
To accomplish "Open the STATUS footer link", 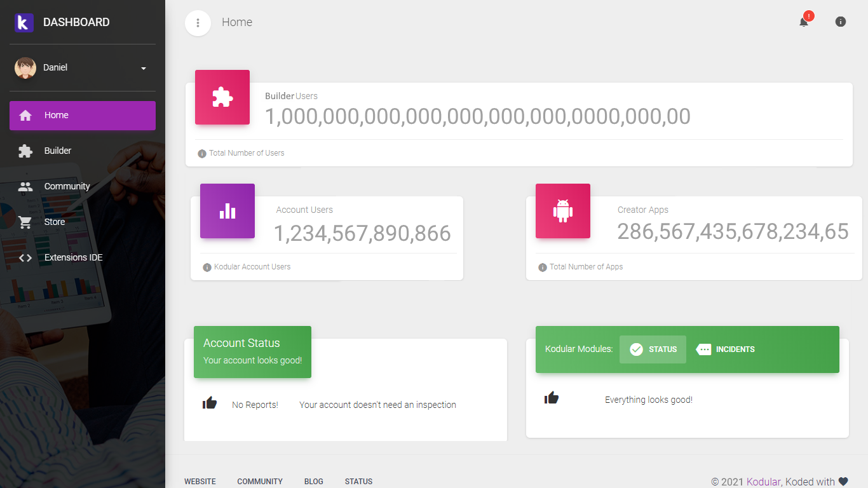I will 359,482.
